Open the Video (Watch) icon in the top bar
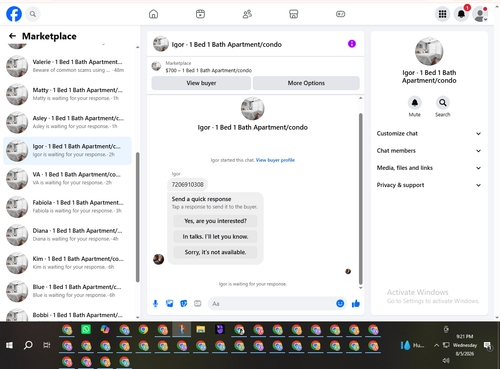The width and height of the screenshot is (500, 369). (200, 14)
